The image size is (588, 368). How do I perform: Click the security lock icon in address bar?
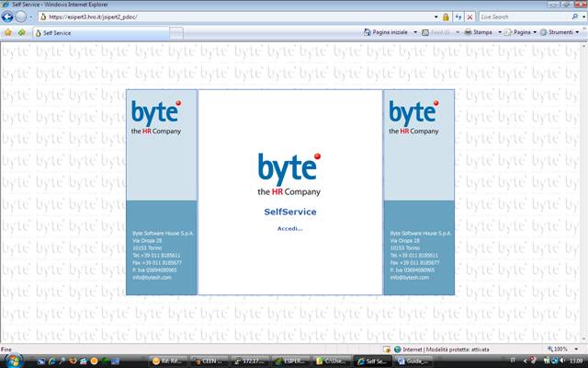click(x=446, y=17)
